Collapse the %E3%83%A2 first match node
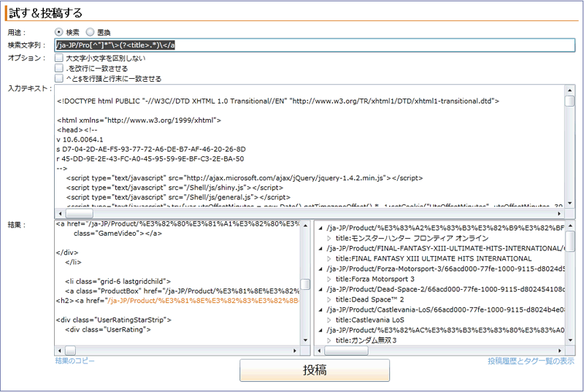584x392 pixels. tap(320, 228)
